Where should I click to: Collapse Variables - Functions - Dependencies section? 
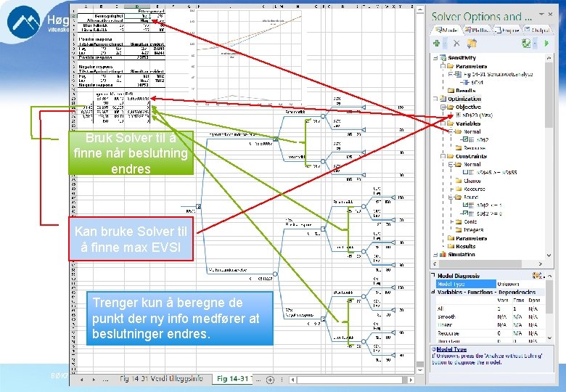point(433,292)
